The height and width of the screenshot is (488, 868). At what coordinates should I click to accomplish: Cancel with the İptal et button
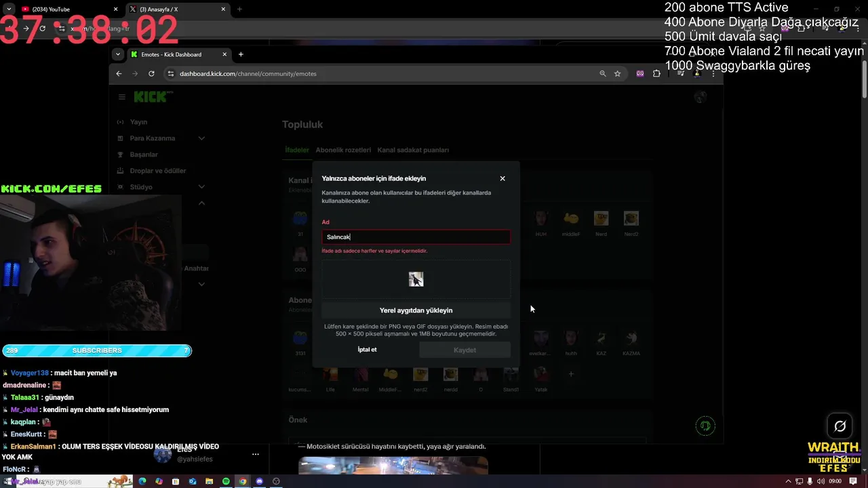(x=367, y=350)
